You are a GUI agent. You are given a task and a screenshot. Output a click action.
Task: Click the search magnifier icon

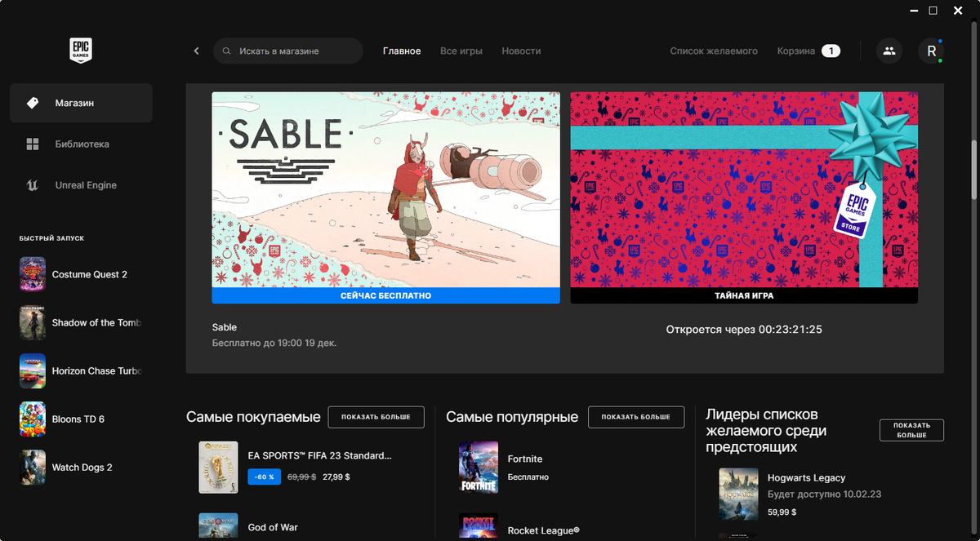[227, 51]
